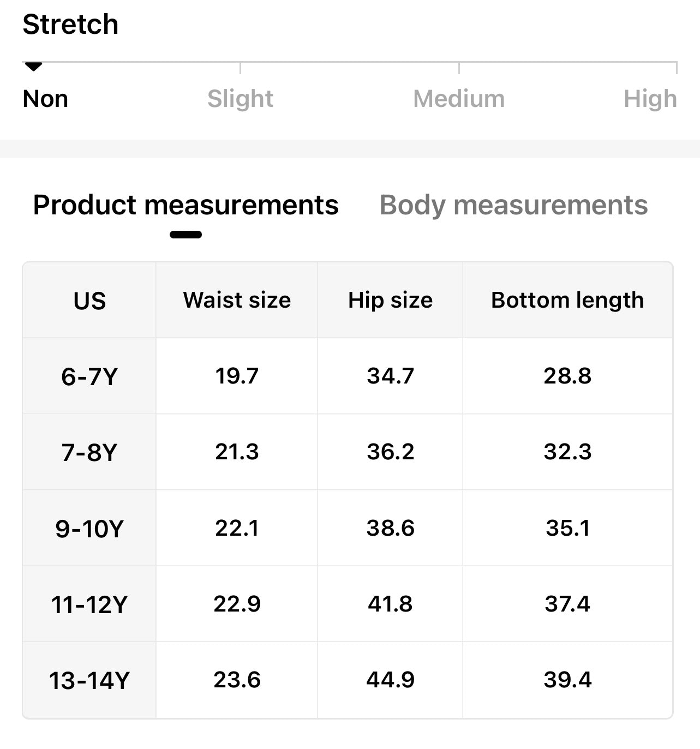Select the 7-8Y size row header
700x749 pixels.
[x=89, y=452]
